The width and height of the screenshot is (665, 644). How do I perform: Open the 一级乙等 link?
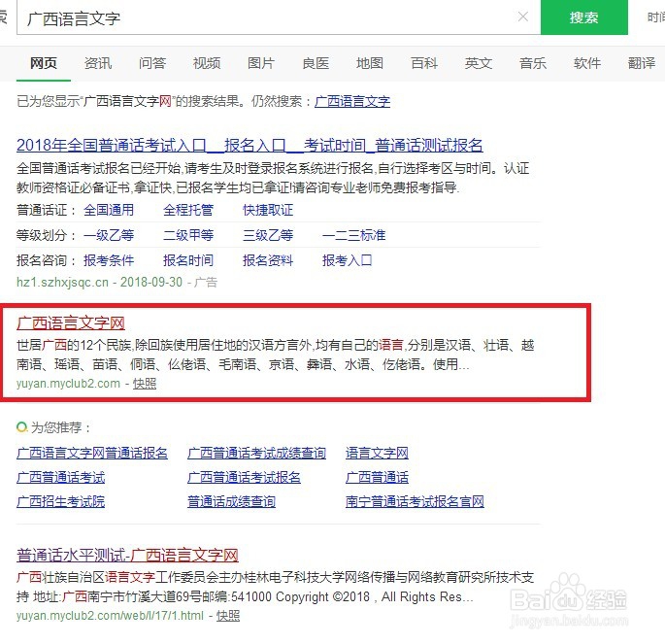click(109, 235)
